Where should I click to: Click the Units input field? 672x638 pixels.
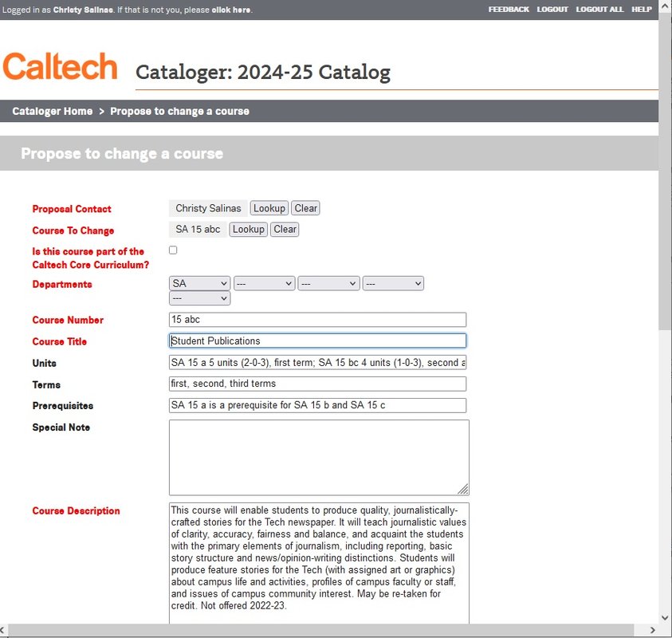click(317, 363)
